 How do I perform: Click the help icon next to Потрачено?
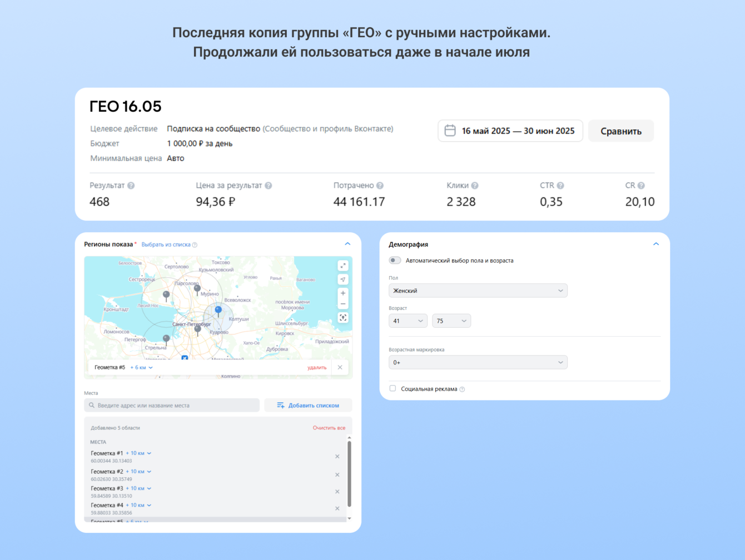tap(380, 186)
